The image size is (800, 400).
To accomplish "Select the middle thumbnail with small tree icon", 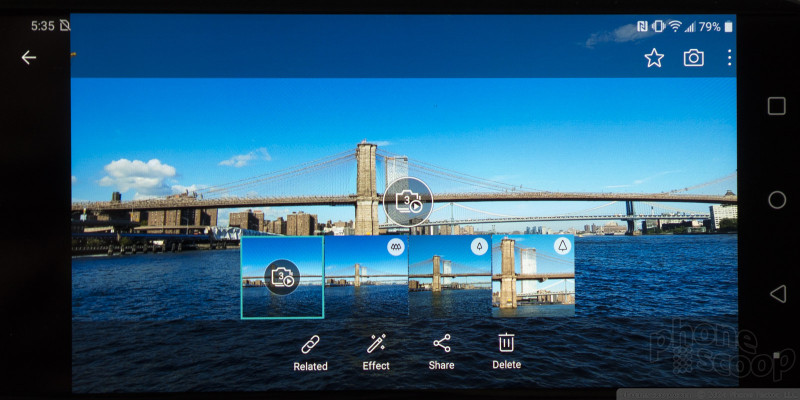I will click(x=450, y=276).
